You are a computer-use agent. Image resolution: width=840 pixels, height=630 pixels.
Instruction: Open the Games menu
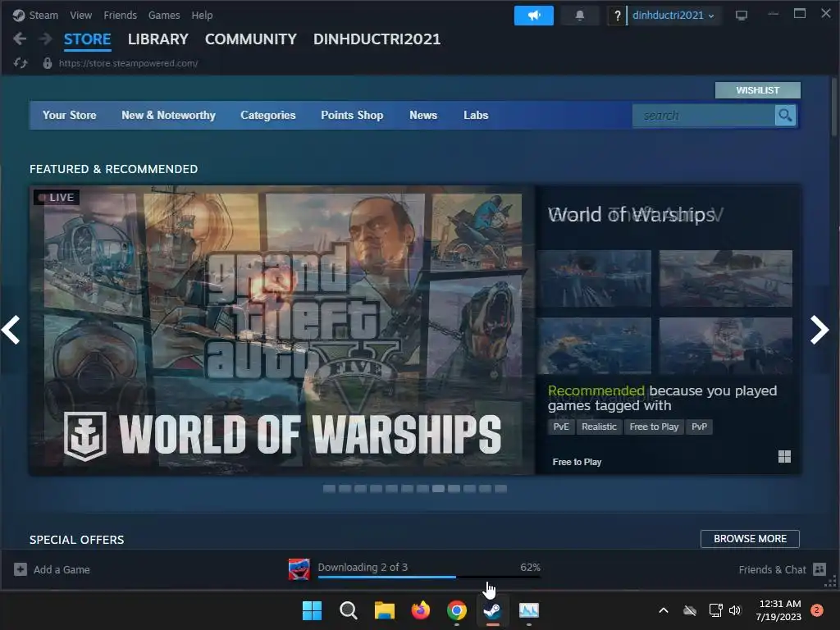pyautogui.click(x=164, y=16)
